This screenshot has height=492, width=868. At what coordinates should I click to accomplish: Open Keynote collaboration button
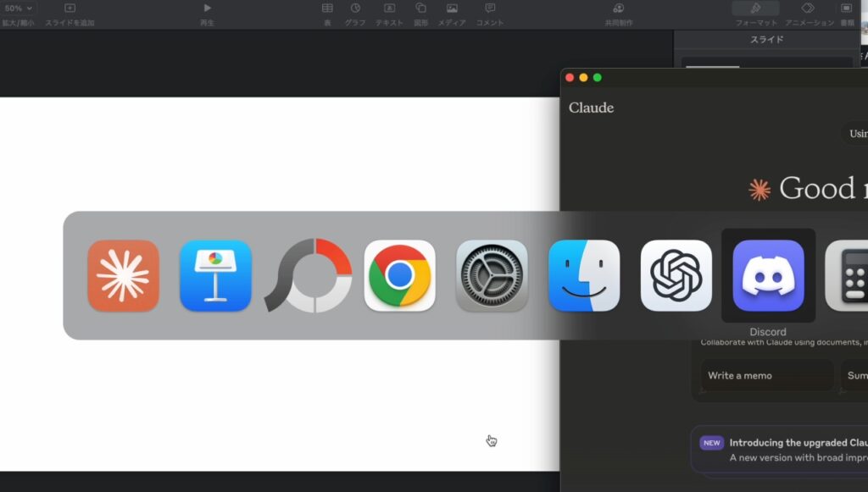pos(618,14)
